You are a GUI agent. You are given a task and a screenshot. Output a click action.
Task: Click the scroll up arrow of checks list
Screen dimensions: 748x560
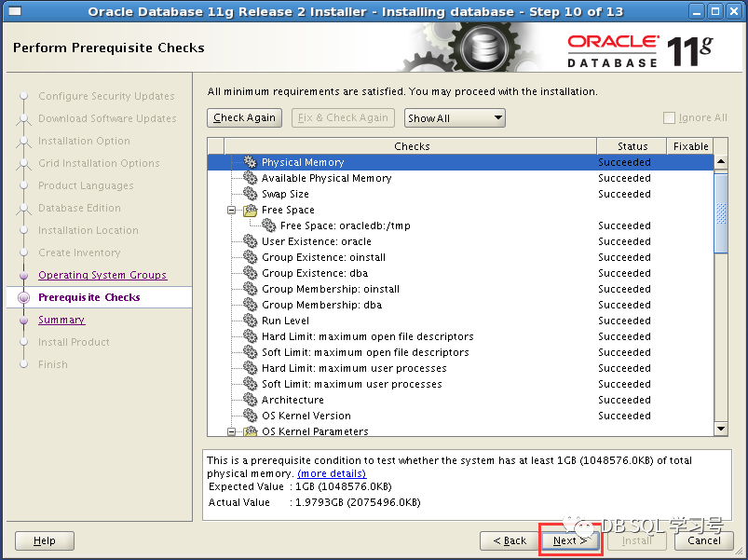tap(721, 162)
